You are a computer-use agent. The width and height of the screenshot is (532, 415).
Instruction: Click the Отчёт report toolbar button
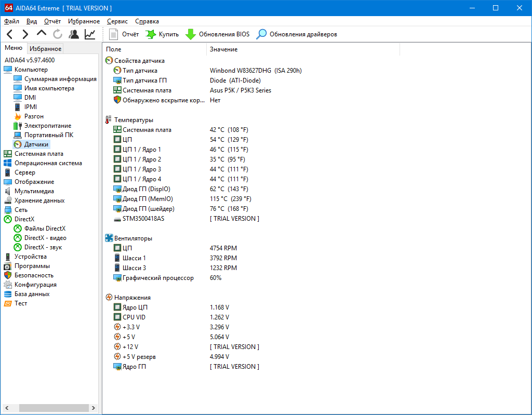(124, 34)
